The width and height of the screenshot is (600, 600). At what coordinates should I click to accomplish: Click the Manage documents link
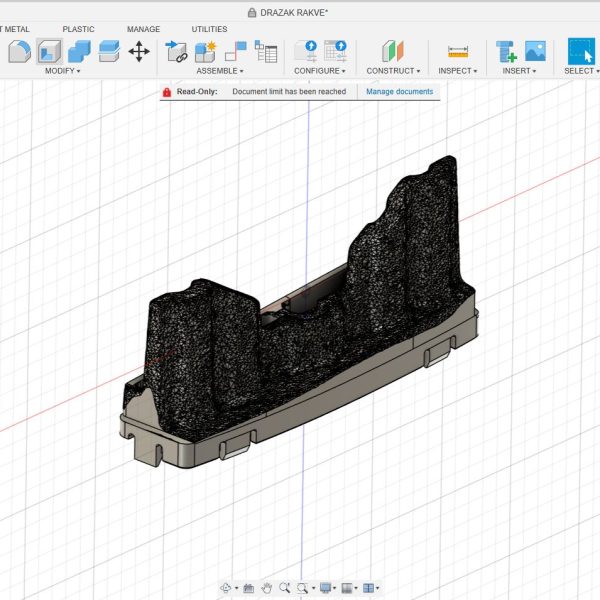click(399, 91)
